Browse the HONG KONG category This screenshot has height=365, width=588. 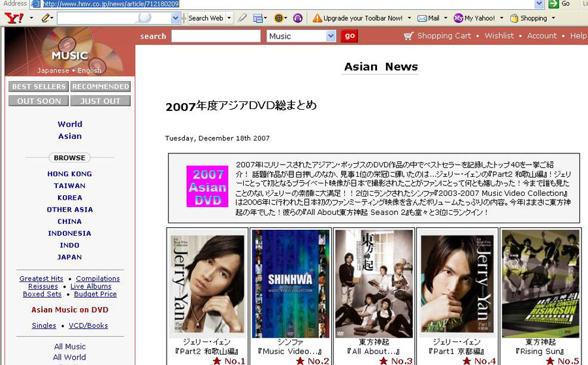pyautogui.click(x=69, y=174)
